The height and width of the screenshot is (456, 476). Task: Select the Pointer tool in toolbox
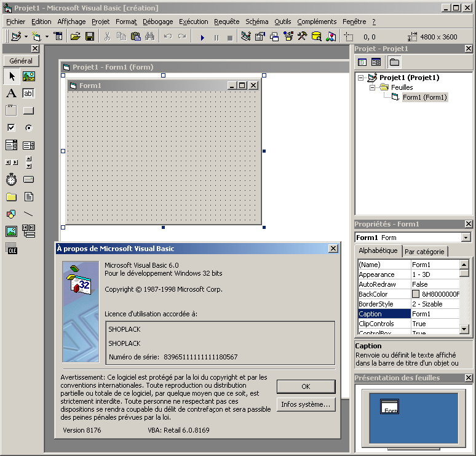(12, 76)
